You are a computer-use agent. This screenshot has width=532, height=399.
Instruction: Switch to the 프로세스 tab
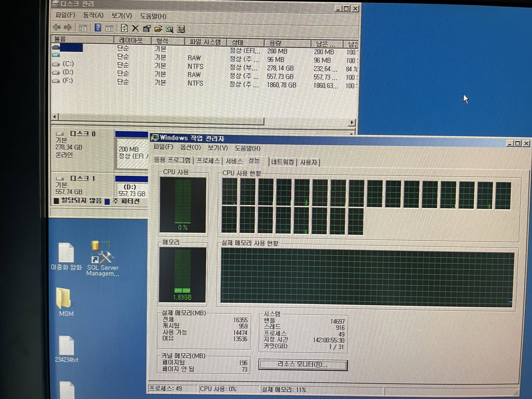[x=208, y=161]
